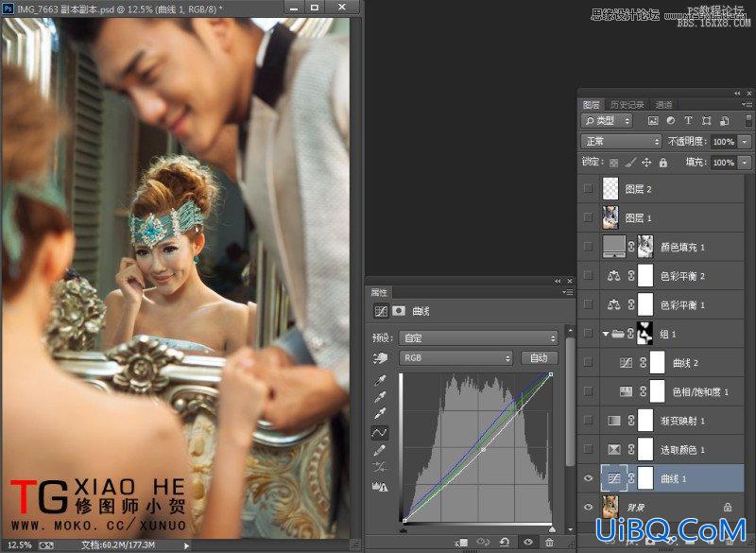Click the curve midpoint control point
The image size is (756, 553).
(484, 449)
